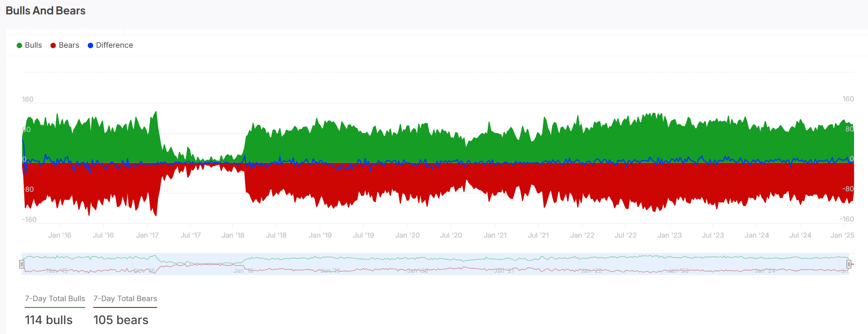Click the Jul '17 axis label
Image resolution: width=868 pixels, height=334 pixels.
pyautogui.click(x=190, y=235)
